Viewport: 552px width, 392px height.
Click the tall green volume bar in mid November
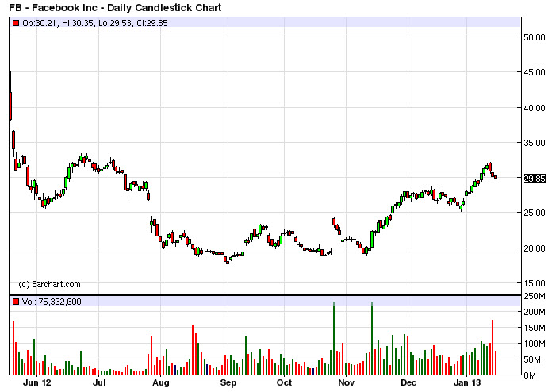tap(372, 338)
